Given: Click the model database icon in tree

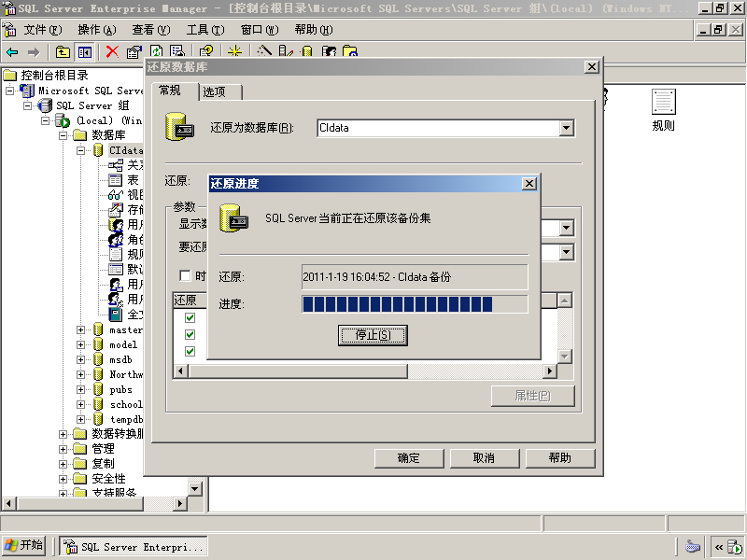Looking at the screenshot, I should [x=98, y=344].
